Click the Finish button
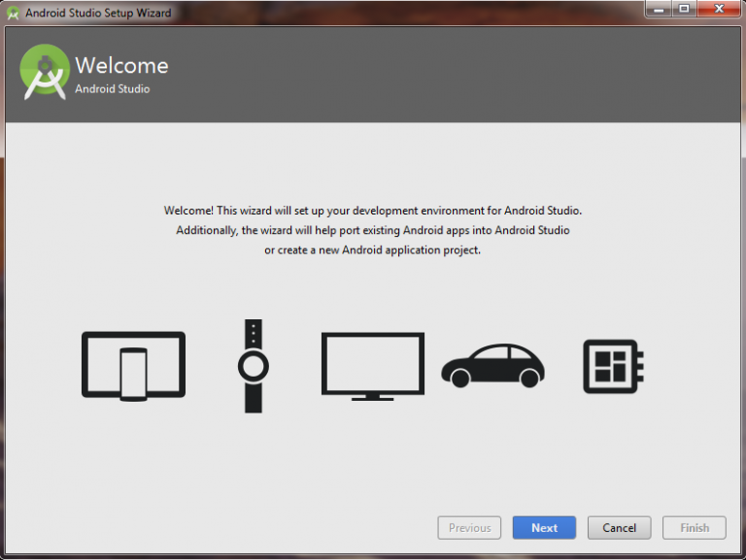 tap(694, 528)
